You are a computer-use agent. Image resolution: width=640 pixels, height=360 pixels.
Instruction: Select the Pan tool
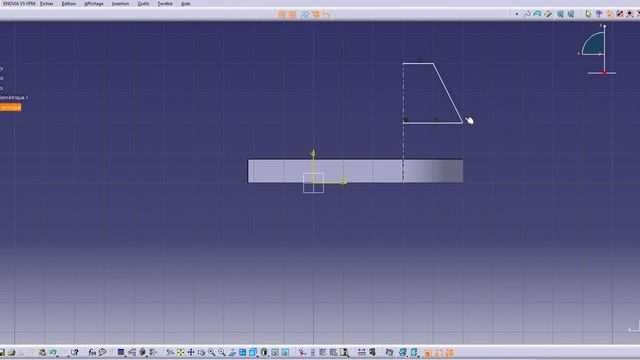191,352
